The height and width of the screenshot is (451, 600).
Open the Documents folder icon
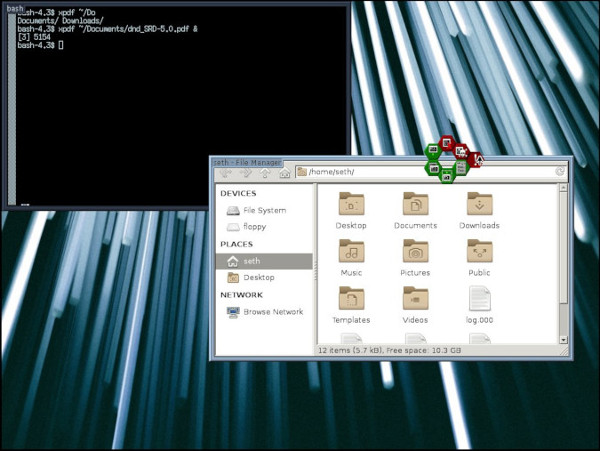pyautogui.click(x=415, y=205)
